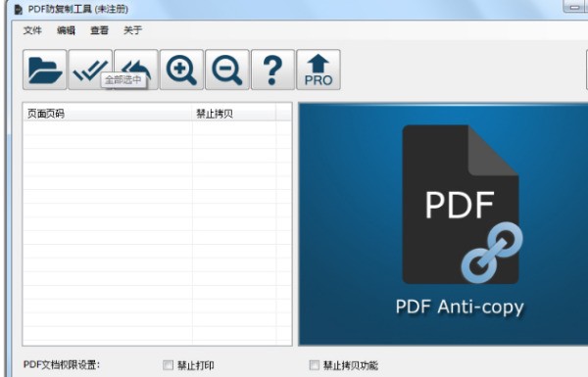Minimize the PDF防复制工具 window

pos(574,7)
